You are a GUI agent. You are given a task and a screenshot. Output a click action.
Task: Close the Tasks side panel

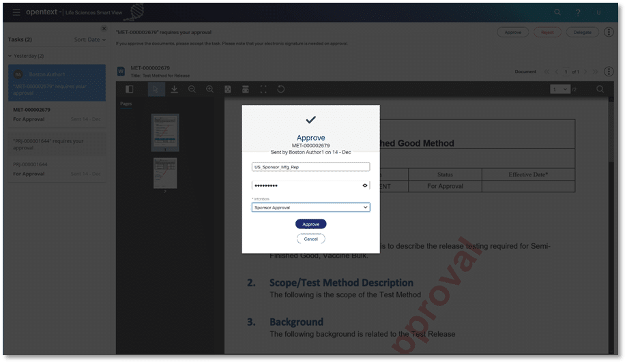click(x=104, y=29)
